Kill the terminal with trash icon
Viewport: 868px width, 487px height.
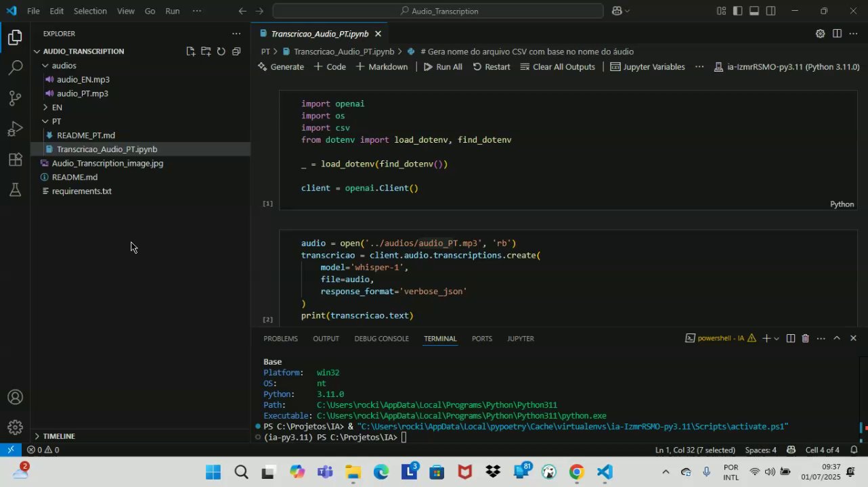coord(805,338)
